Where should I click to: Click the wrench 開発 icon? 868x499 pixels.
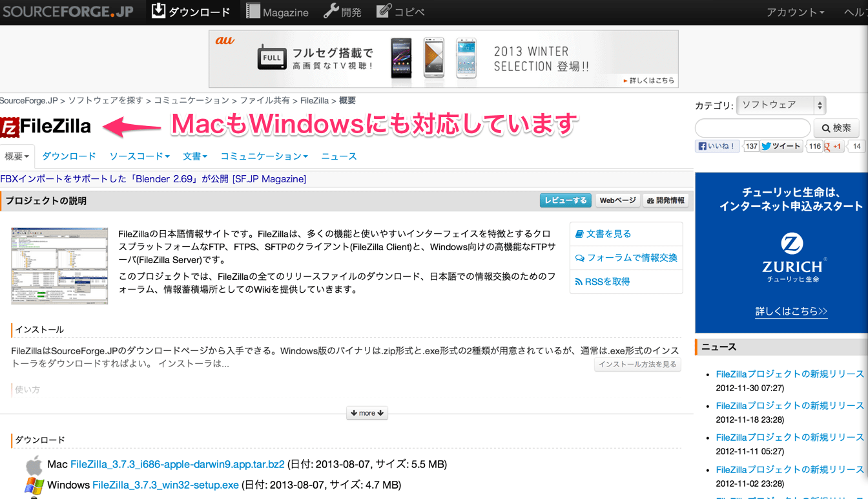click(331, 10)
